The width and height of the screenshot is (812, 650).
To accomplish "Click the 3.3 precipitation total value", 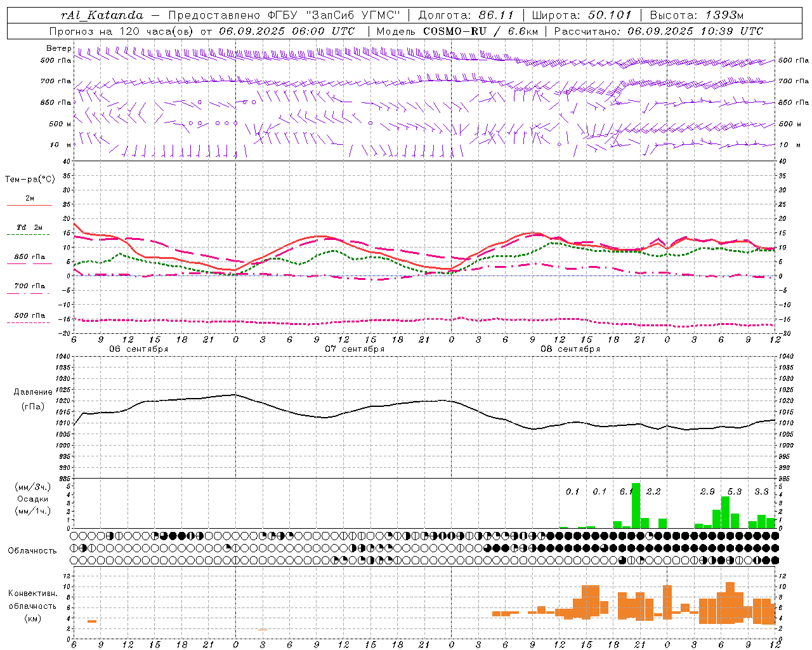I will pos(761,491).
